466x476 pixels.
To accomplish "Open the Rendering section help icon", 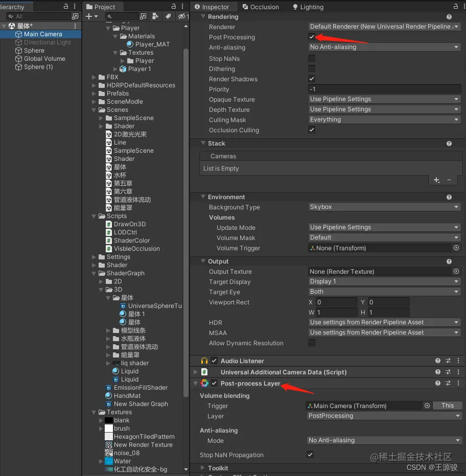I will point(449,17).
